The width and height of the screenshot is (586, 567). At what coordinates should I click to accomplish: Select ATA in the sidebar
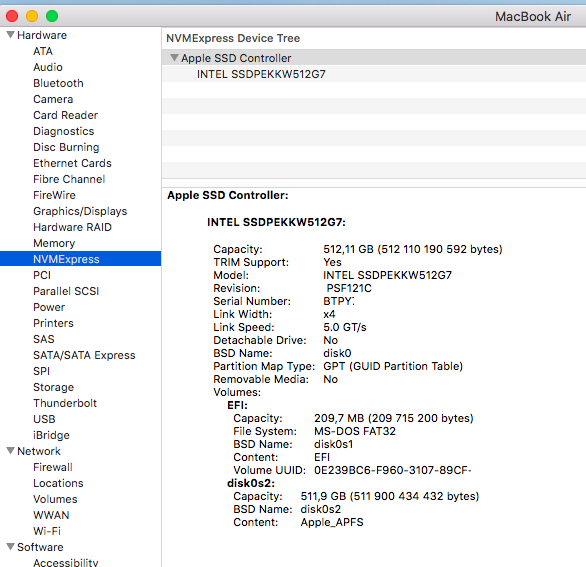[x=43, y=51]
